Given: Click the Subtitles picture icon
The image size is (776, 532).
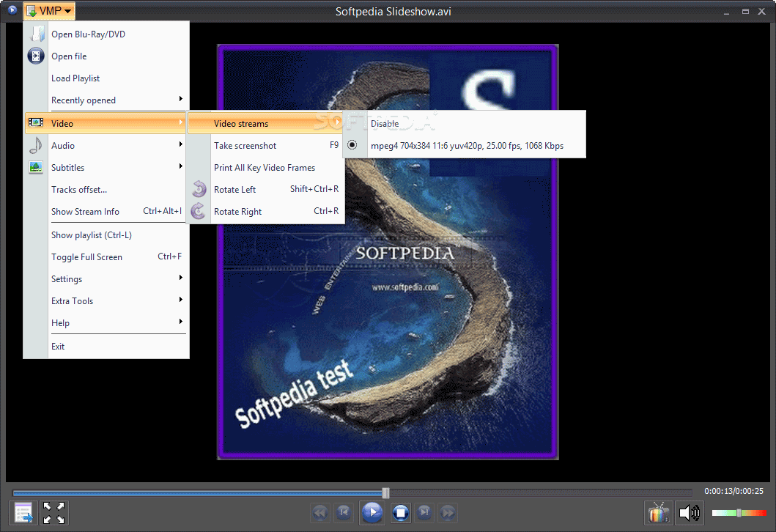Looking at the screenshot, I should [36, 167].
